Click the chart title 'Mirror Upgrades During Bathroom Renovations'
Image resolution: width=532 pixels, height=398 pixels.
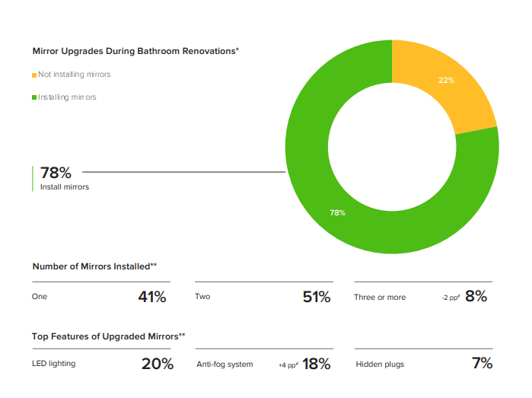click(135, 51)
